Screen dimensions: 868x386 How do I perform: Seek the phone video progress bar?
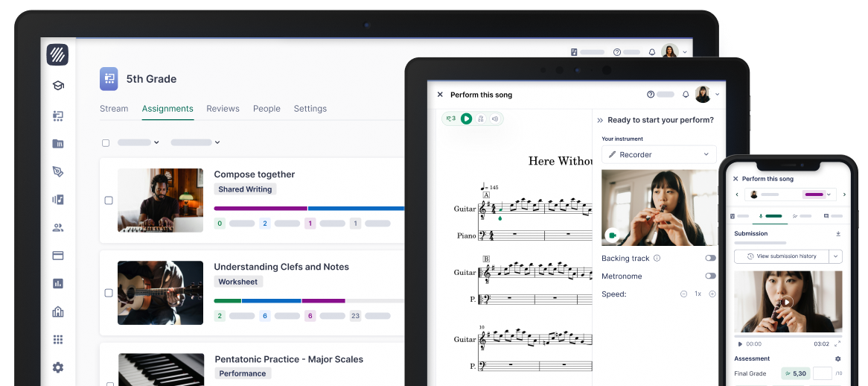(x=788, y=336)
